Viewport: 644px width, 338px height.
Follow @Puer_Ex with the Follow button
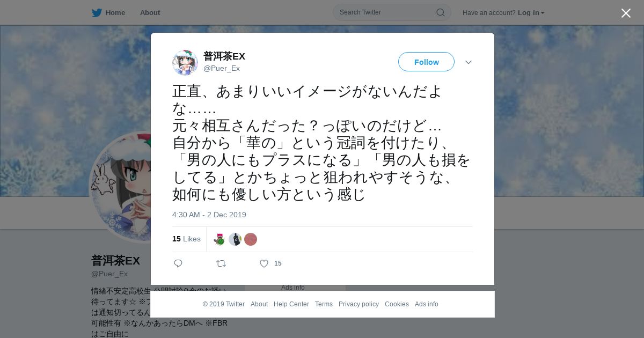(426, 62)
